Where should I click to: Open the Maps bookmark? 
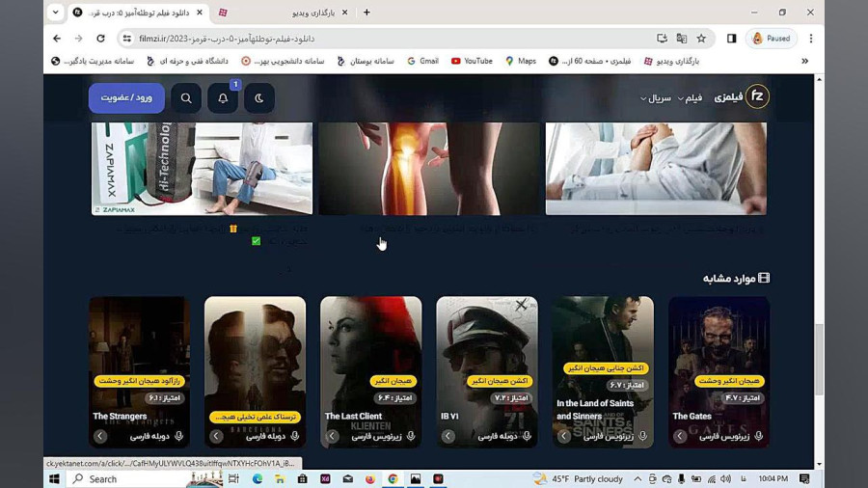pyautogui.click(x=521, y=61)
